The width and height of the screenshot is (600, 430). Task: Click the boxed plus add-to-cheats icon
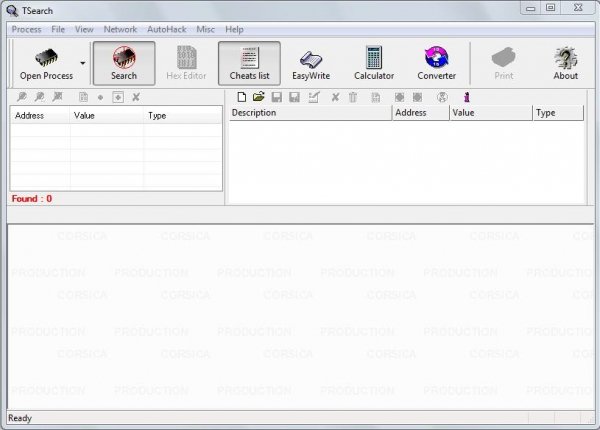[x=118, y=97]
